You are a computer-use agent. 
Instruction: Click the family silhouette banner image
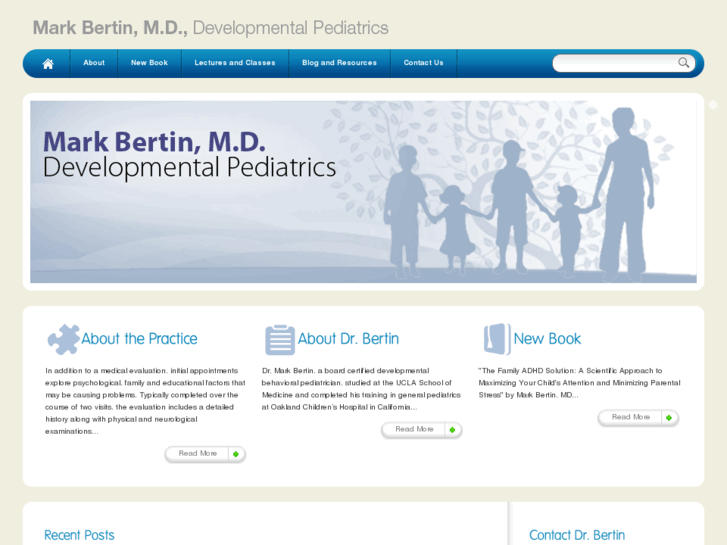363,192
